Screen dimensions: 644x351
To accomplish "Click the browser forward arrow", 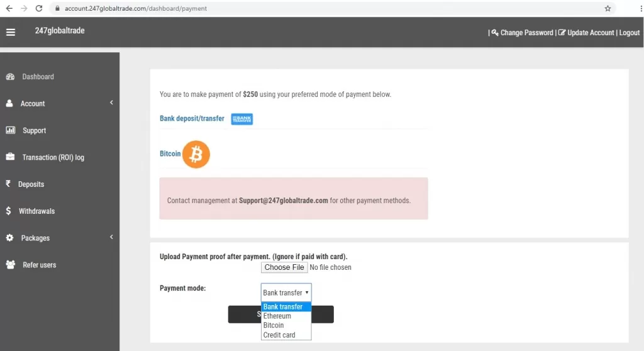I will pos(24,8).
